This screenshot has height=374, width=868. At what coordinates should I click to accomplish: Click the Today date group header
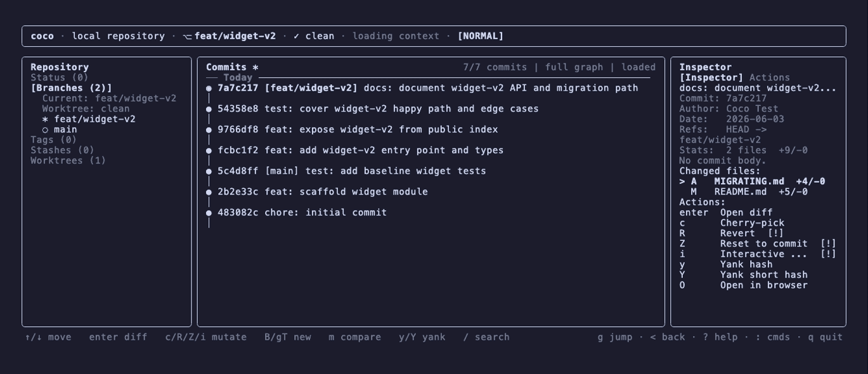[x=238, y=77]
